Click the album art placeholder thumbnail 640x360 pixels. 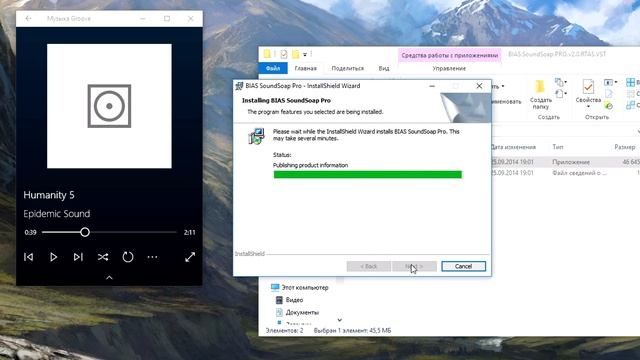tap(109, 106)
